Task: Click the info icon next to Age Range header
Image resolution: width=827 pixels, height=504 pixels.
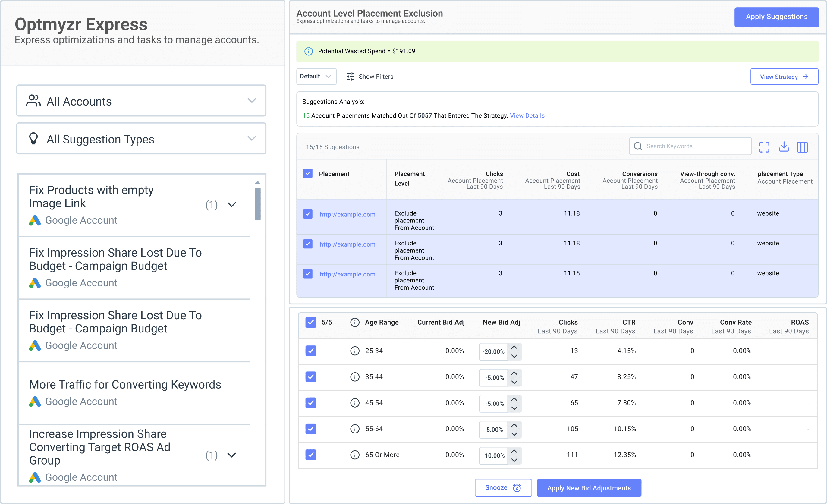Action: click(x=355, y=322)
